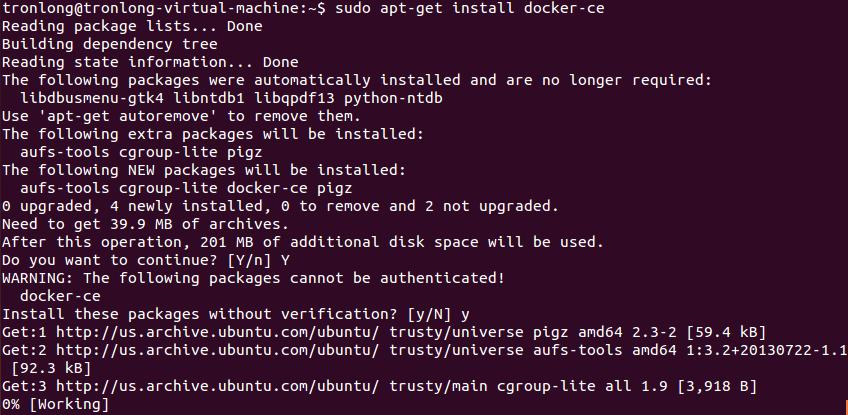Click the 'Building dependency tree' line

tap(110, 44)
